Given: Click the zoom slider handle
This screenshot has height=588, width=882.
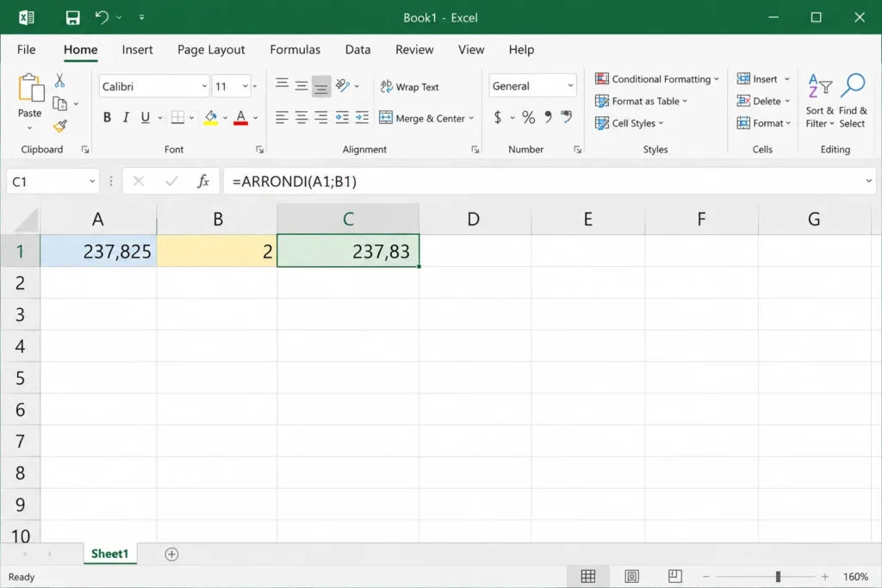Looking at the screenshot, I should (778, 577).
